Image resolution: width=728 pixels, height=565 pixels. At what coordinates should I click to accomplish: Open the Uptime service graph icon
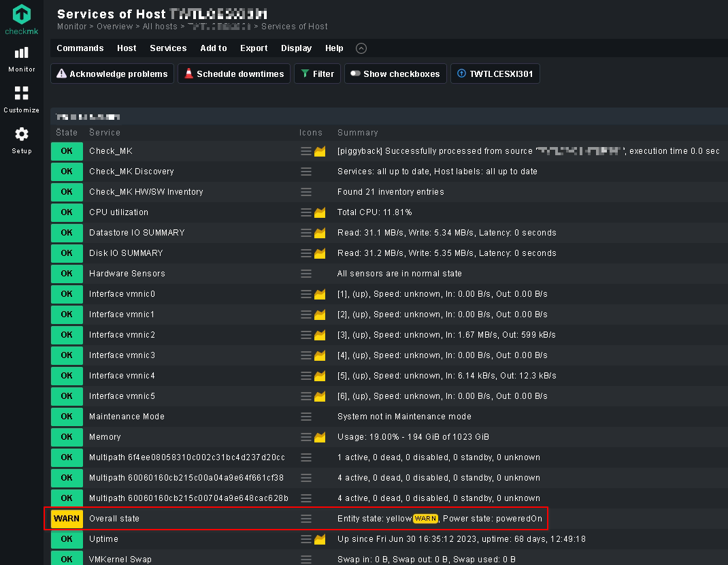point(320,539)
